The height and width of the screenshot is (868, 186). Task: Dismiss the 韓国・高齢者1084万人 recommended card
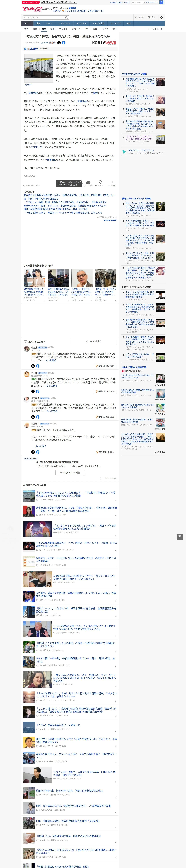pyautogui.click(x=68, y=301)
